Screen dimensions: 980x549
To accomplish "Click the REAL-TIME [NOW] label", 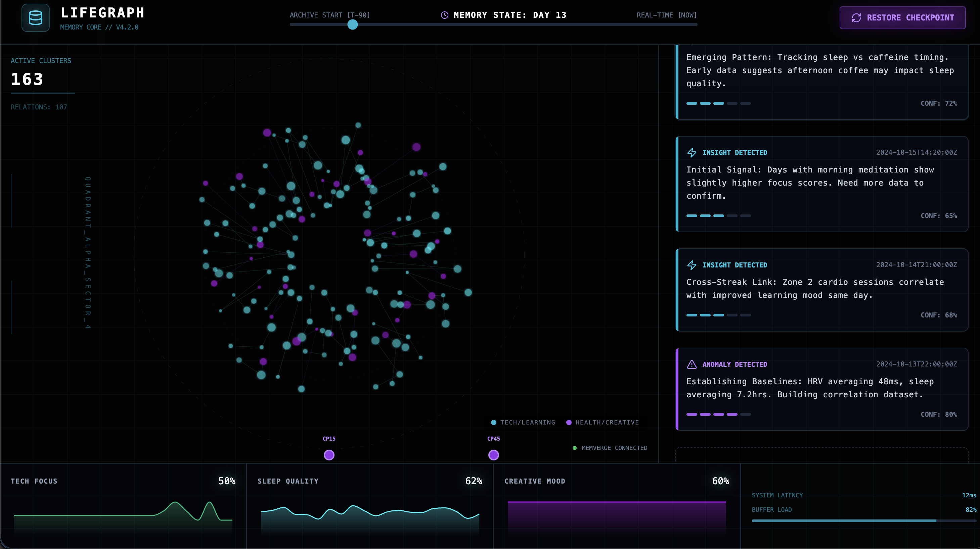I will pos(667,15).
